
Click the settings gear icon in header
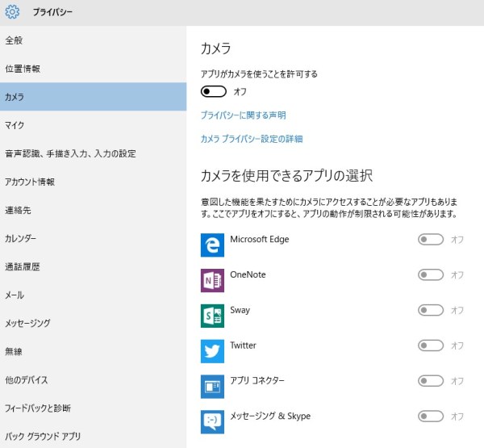(12, 12)
